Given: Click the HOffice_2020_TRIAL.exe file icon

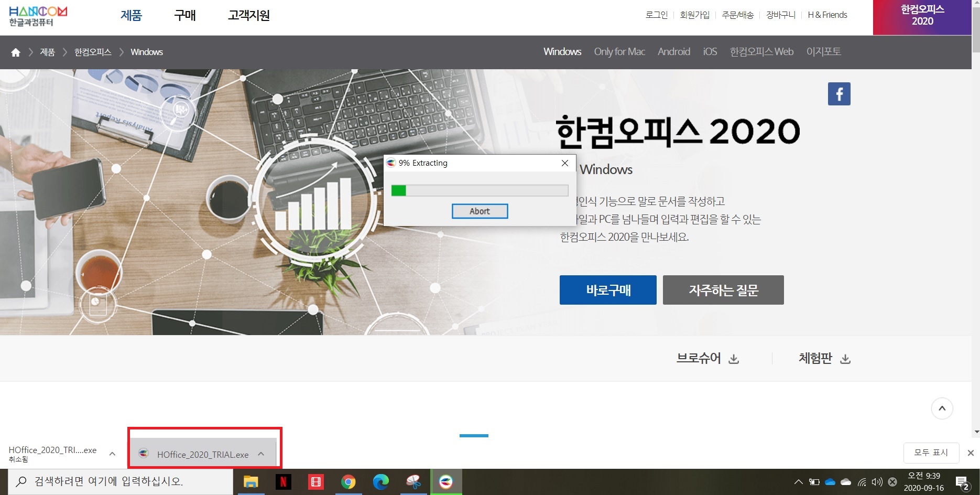Looking at the screenshot, I should (x=144, y=454).
